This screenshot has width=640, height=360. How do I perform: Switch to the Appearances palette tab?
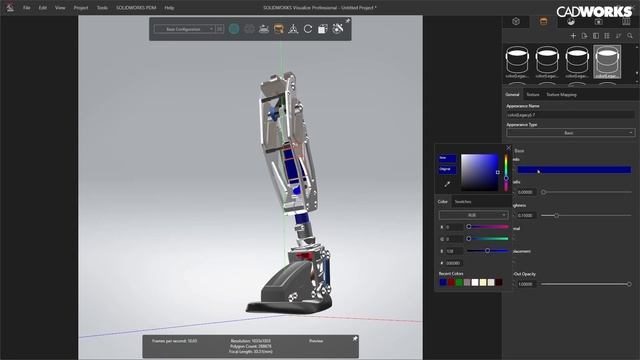point(543,22)
